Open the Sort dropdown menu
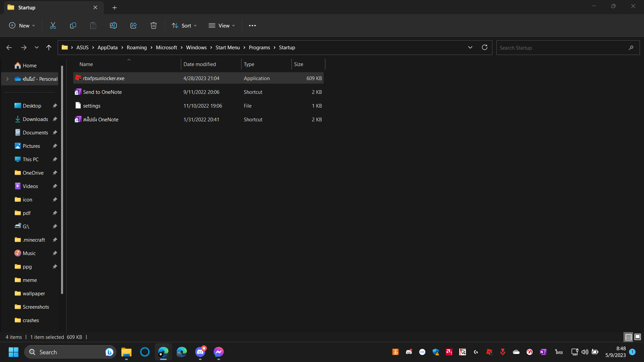This screenshot has width=644, height=362. click(184, 25)
